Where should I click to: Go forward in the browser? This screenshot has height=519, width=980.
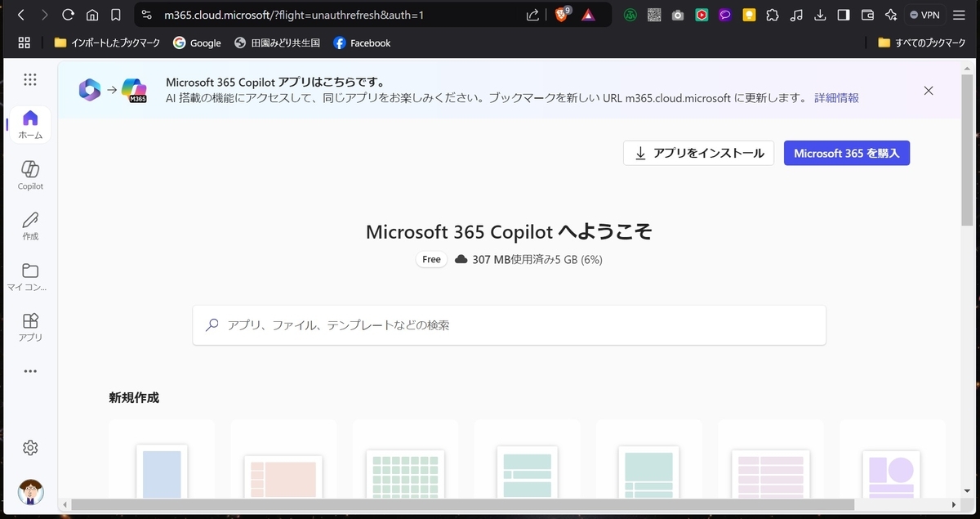[44, 15]
